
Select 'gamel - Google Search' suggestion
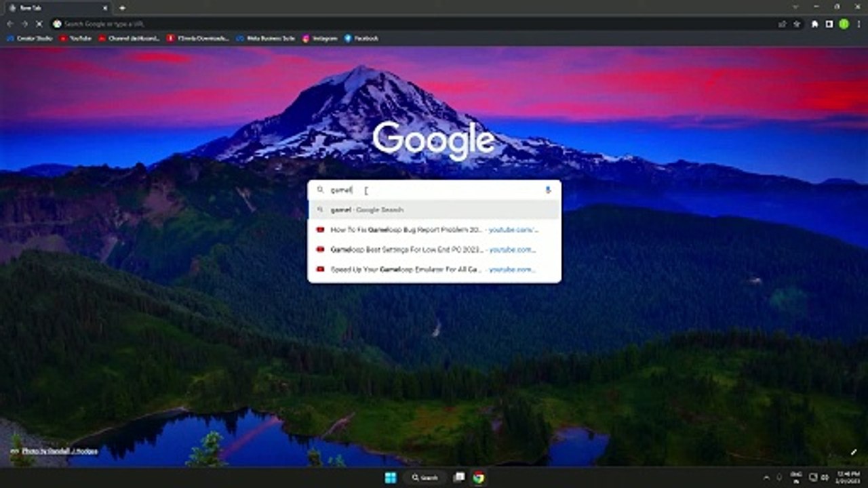(434, 210)
